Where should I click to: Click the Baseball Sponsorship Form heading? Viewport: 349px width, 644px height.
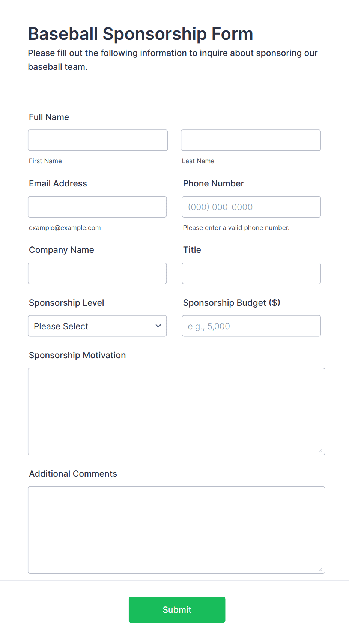140,34
